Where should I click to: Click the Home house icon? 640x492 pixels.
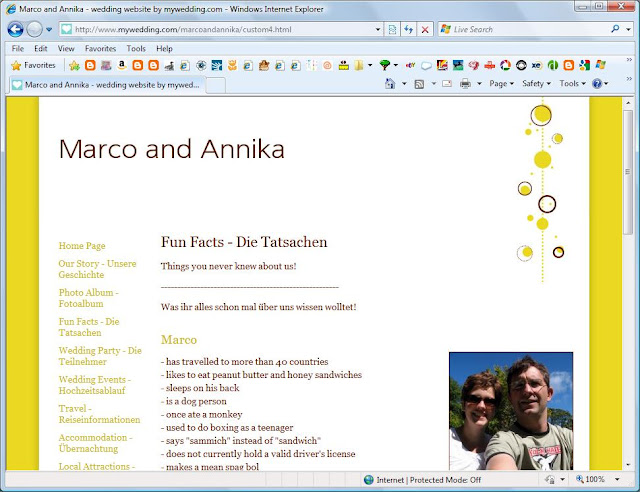[x=390, y=84]
